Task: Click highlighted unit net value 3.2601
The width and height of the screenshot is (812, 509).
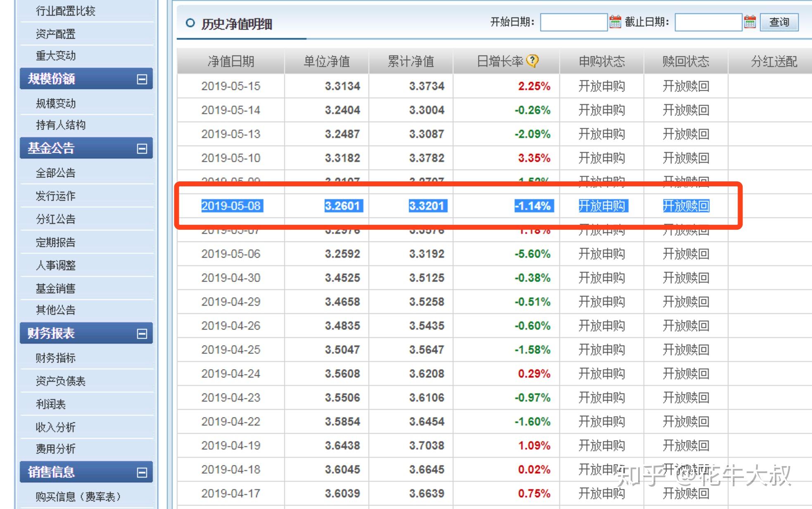Action: 344,206
